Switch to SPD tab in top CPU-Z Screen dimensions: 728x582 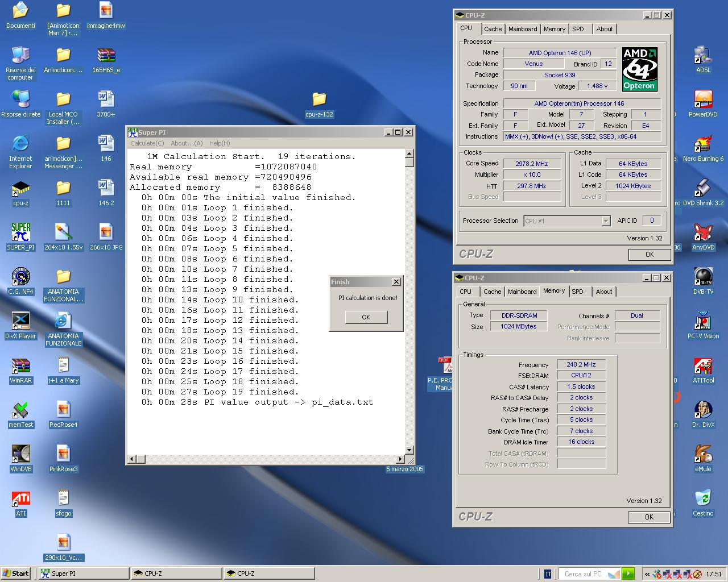click(x=578, y=29)
